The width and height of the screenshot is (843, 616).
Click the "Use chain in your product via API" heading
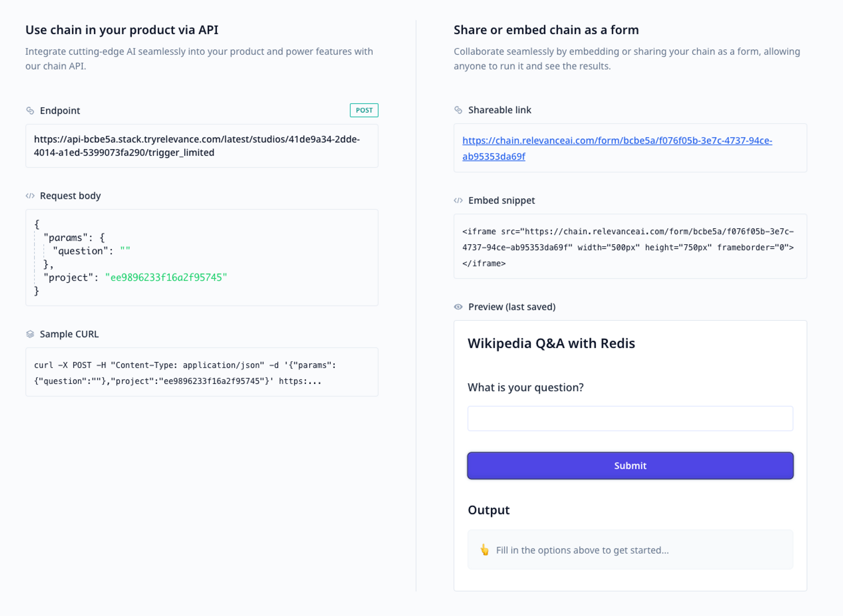pos(122,30)
